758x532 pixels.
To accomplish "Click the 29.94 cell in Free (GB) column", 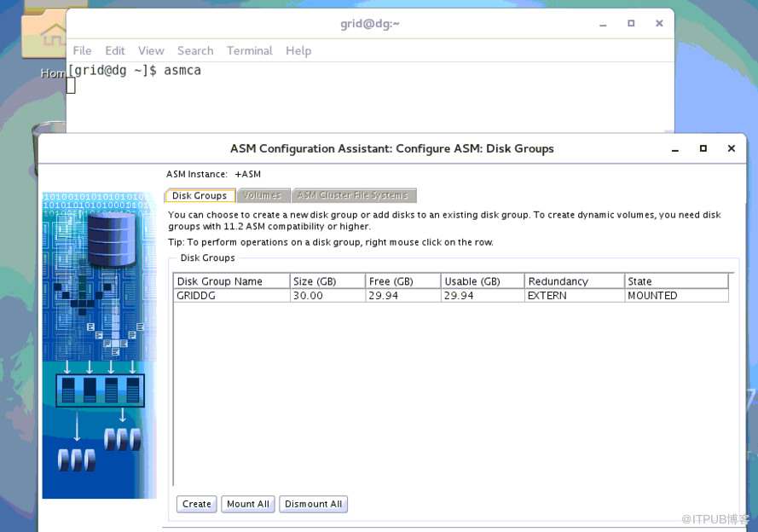I will 402,296.
